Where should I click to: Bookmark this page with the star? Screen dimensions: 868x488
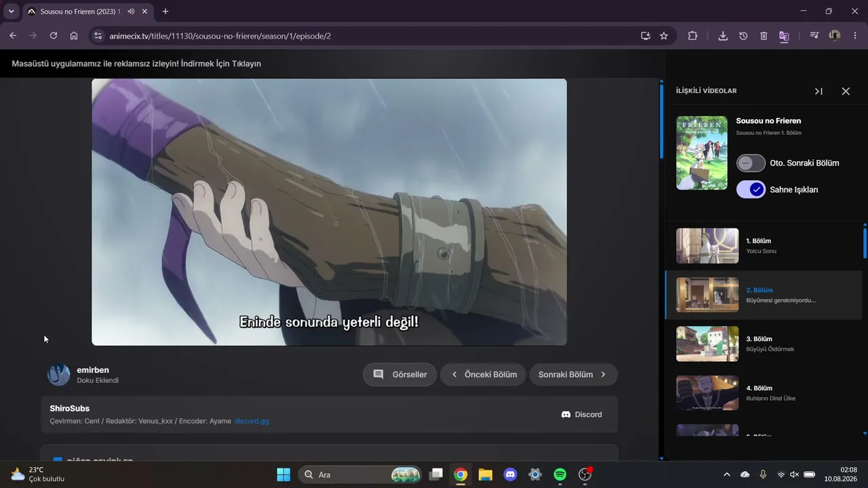point(664,36)
